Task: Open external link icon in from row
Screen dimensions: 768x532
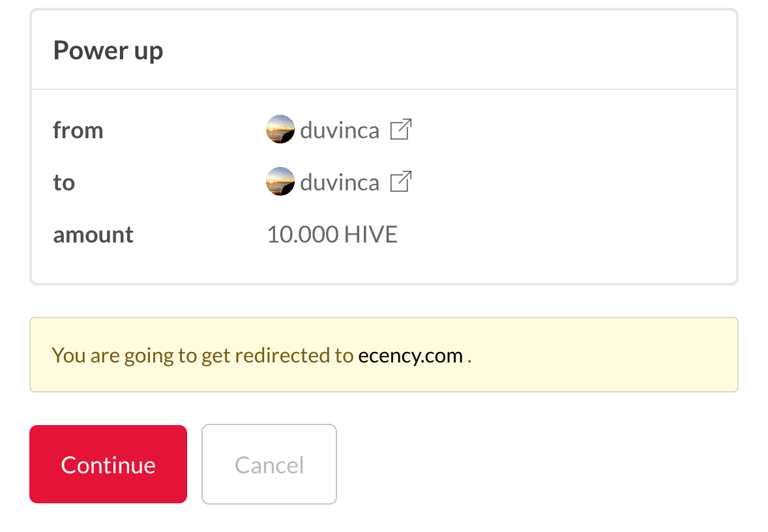Action: tap(400, 130)
